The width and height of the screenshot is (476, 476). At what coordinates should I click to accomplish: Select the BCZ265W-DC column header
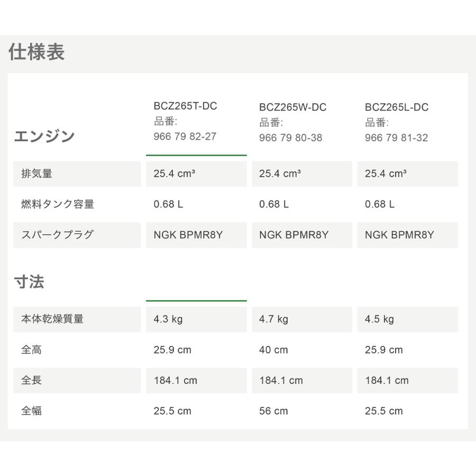(292, 107)
